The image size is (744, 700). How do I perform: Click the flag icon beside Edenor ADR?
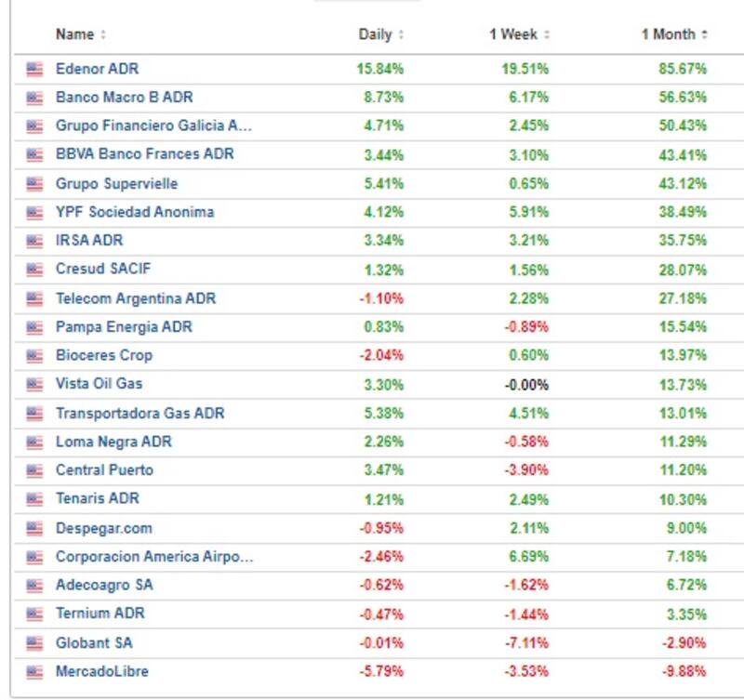click(34, 69)
